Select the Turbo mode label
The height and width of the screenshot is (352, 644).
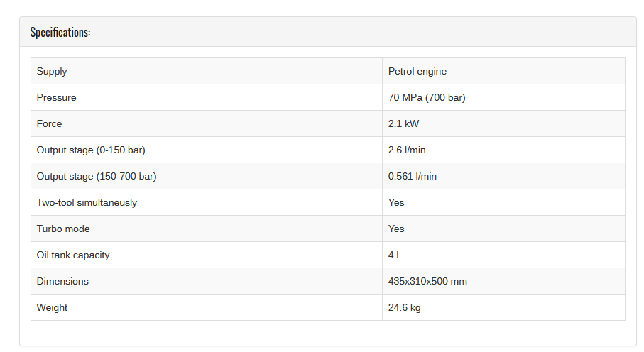(63, 229)
